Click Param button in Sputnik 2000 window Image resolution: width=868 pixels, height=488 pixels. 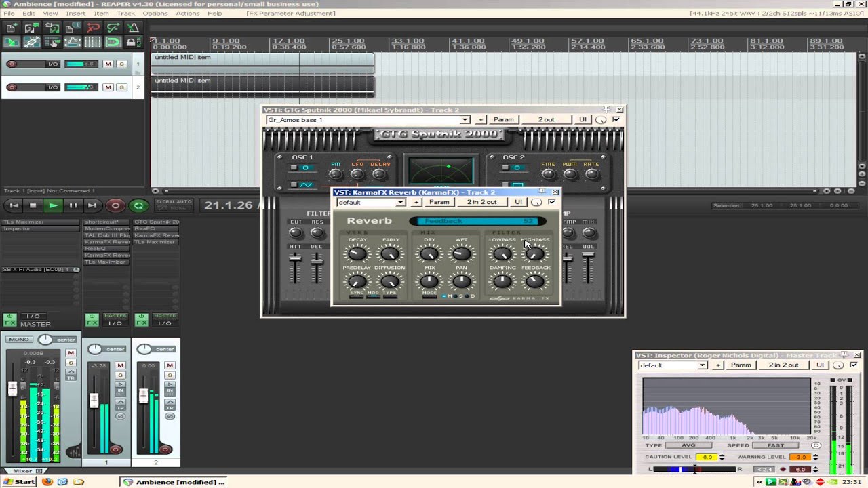[x=503, y=119]
